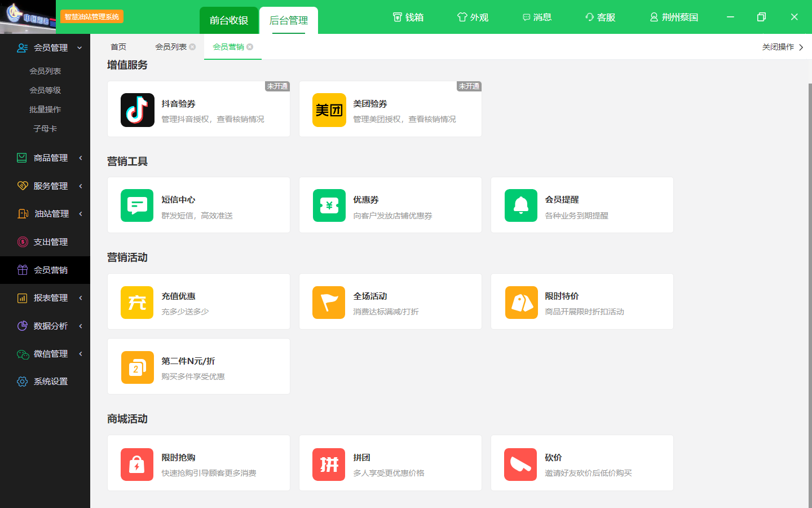Viewport: 812px width, 508px height.
Task: Click the 美团验券 title text
Action: click(370, 104)
